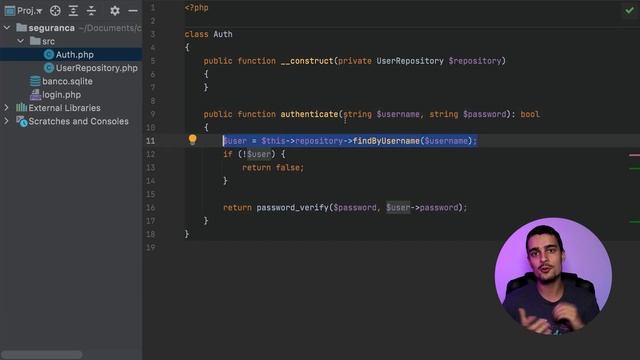Click the green inspection checkmark icon
The image size is (640, 360).
click(x=629, y=10)
